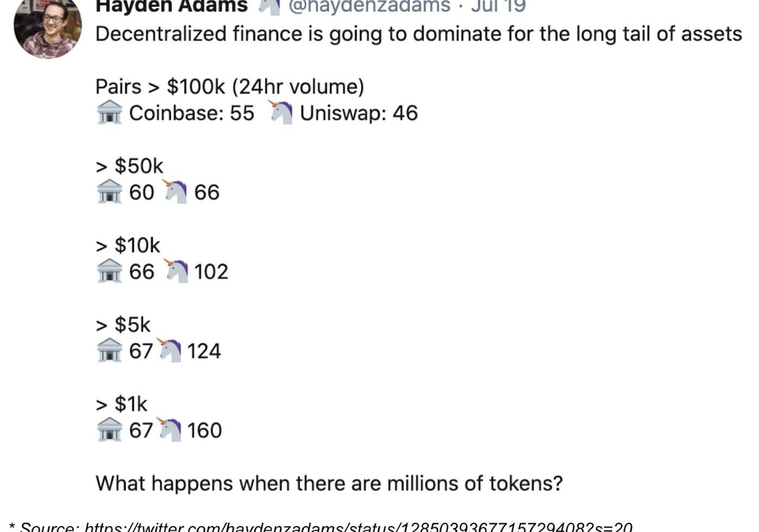759x532 pixels.
Task: Click Hayden Adams profile avatar photo
Action: 48,26
